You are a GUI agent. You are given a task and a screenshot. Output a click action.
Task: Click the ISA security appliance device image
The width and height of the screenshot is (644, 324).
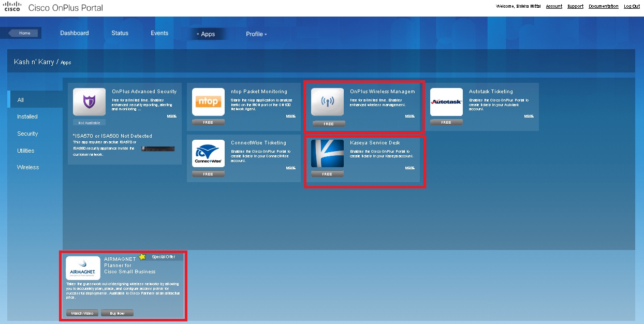158,149
